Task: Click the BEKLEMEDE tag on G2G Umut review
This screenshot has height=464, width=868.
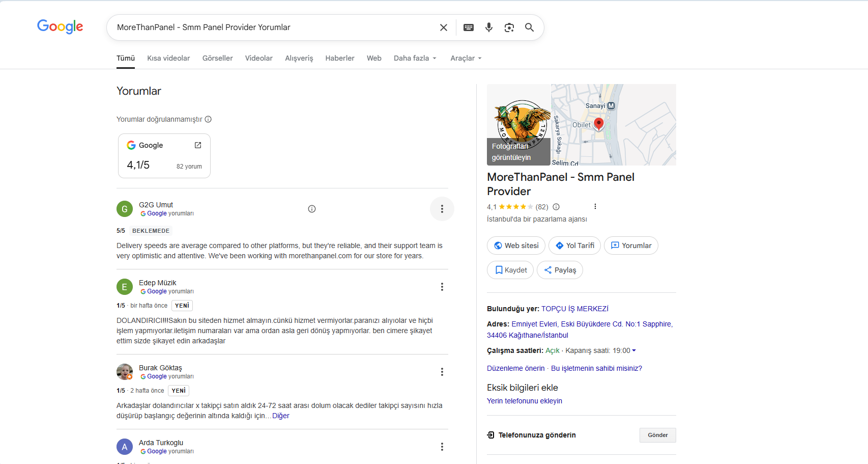Action: pos(151,231)
